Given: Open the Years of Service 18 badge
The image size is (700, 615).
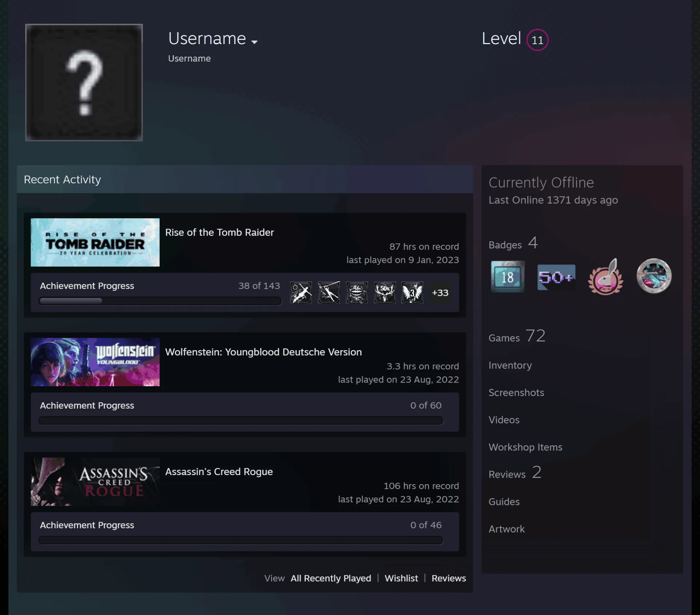Looking at the screenshot, I should pos(507,277).
